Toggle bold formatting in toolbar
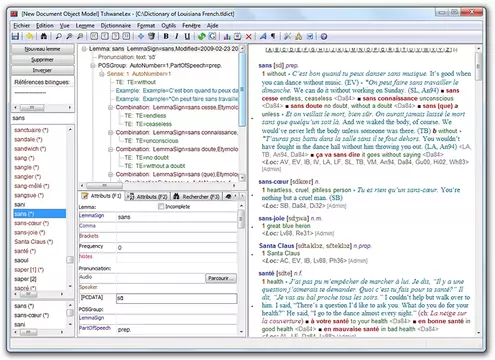This screenshot has width=495, height=360. point(166,36)
